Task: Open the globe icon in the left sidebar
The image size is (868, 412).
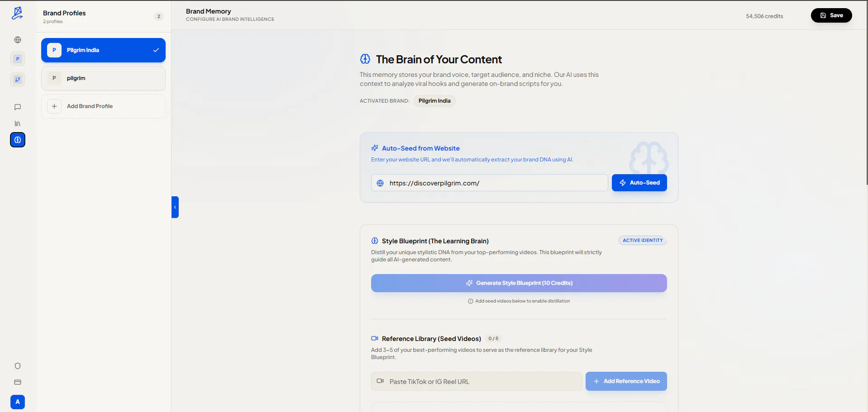Action: point(18,40)
